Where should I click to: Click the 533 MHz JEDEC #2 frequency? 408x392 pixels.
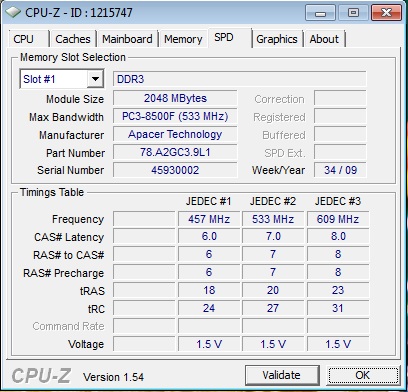pyautogui.click(x=273, y=219)
